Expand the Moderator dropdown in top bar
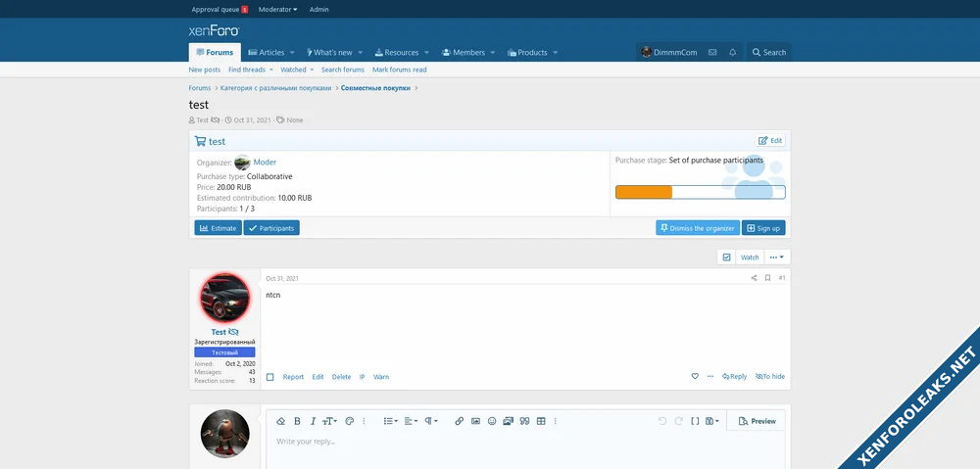This screenshot has height=469, width=980. click(x=277, y=9)
